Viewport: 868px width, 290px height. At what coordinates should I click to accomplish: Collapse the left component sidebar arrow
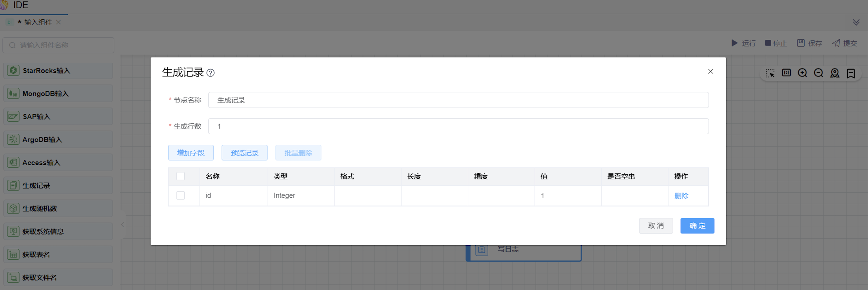pos(123,225)
